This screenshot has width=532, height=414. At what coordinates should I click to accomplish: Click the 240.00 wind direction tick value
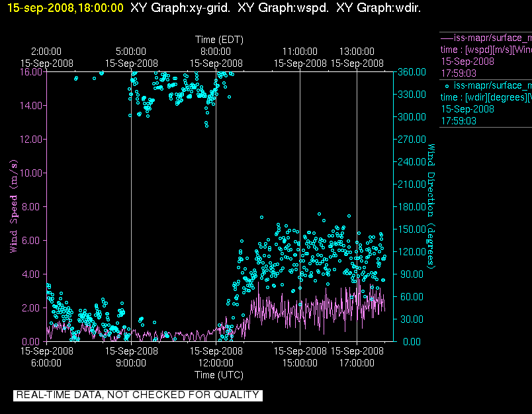click(412, 162)
